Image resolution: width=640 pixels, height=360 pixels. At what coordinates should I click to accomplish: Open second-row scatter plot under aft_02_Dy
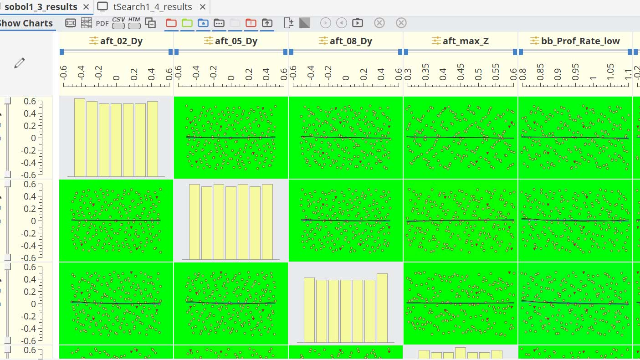click(116, 220)
